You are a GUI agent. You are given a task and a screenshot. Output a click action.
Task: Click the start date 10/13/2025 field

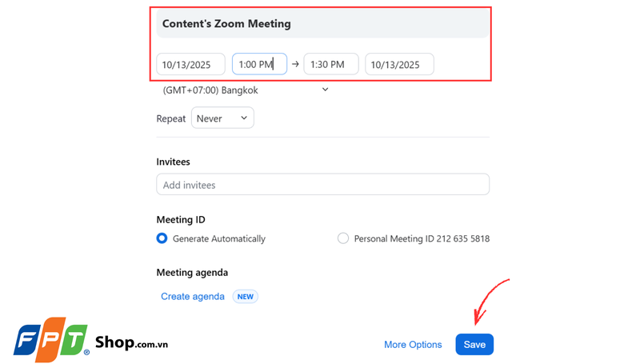coord(190,64)
